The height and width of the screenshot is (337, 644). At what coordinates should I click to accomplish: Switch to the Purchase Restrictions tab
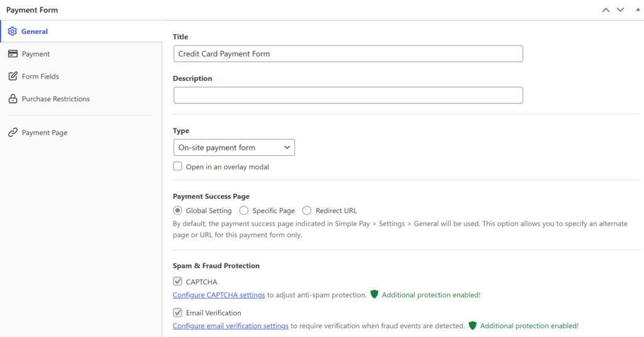tap(55, 99)
